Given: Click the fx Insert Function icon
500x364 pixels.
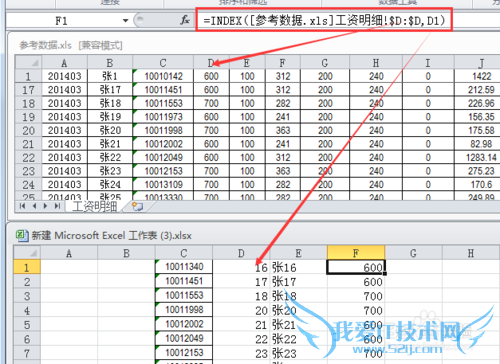Looking at the screenshot, I should (x=185, y=20).
